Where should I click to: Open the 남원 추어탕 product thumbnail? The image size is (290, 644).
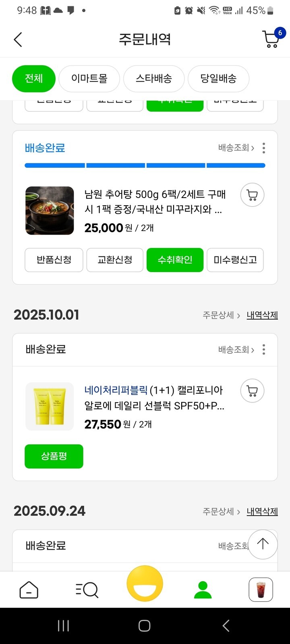click(50, 211)
